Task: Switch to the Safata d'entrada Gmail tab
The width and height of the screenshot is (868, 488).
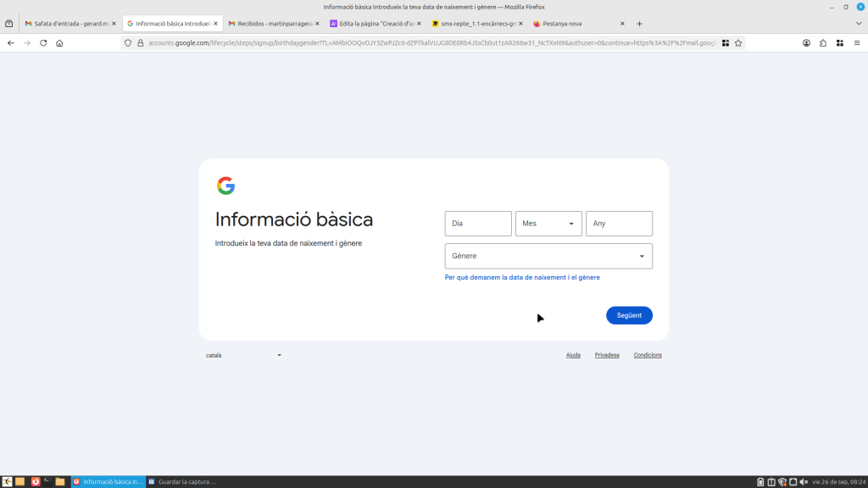Action: point(68,24)
